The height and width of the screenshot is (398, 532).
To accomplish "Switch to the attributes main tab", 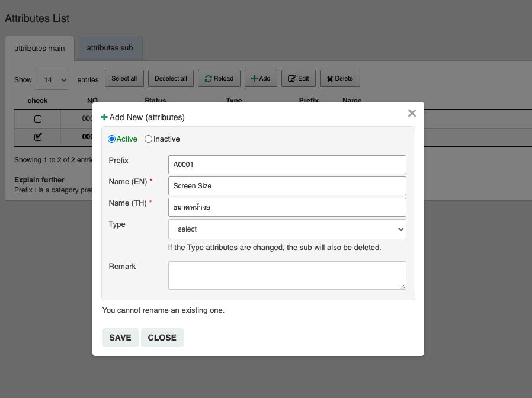I will pyautogui.click(x=40, y=49).
